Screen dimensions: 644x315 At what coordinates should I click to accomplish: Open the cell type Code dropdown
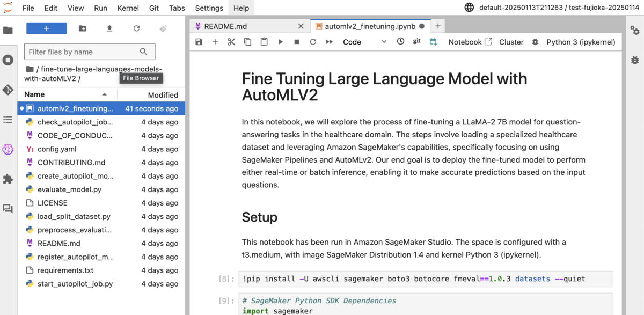tap(364, 42)
